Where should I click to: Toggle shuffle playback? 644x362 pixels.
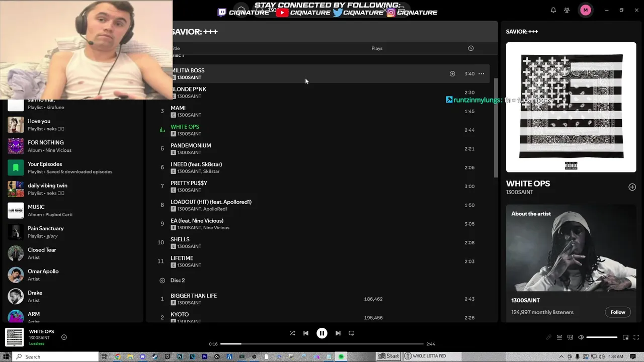coord(292,333)
